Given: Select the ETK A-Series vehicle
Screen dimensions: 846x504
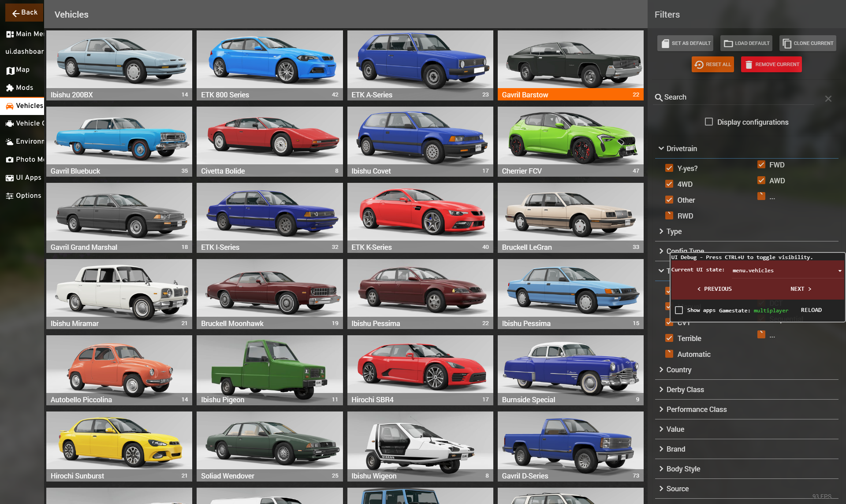Looking at the screenshot, I should tap(420, 65).
